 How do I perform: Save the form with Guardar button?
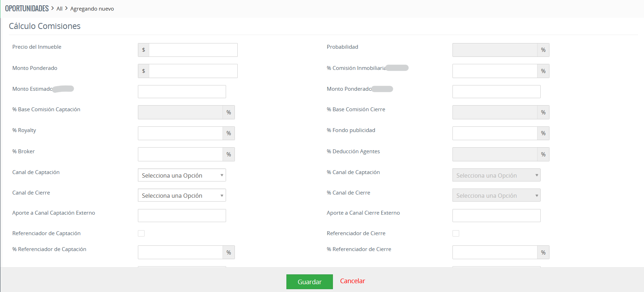[310, 282]
